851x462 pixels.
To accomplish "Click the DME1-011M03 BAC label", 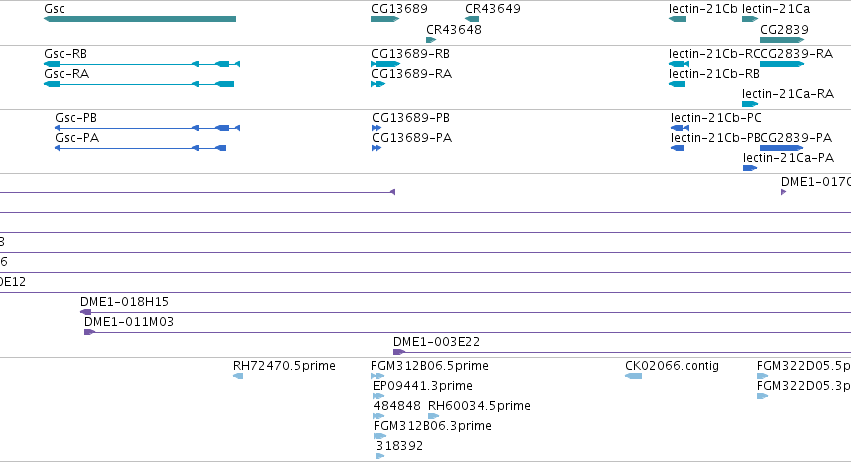I will click(x=129, y=322).
